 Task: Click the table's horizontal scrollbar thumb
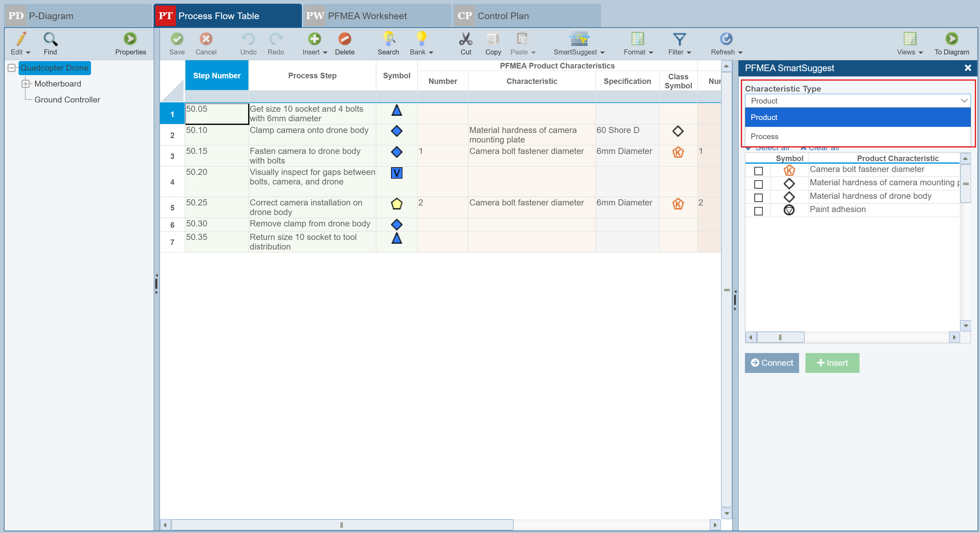342,525
